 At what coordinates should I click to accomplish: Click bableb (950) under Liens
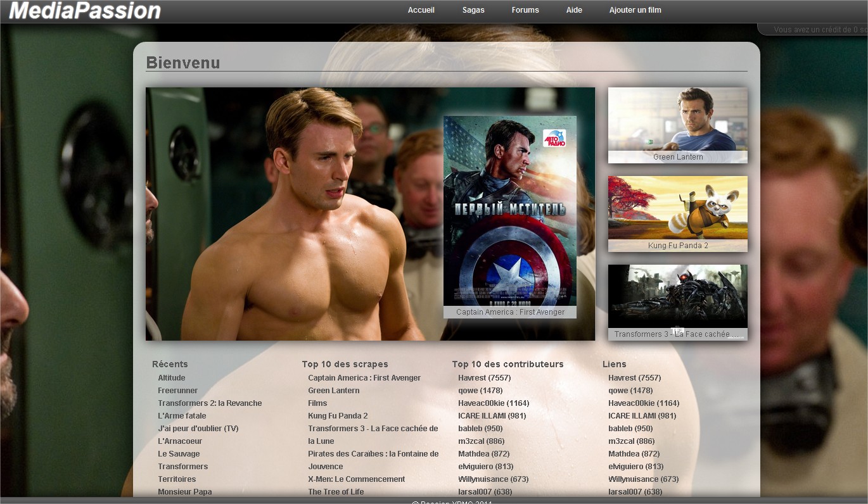click(x=630, y=429)
